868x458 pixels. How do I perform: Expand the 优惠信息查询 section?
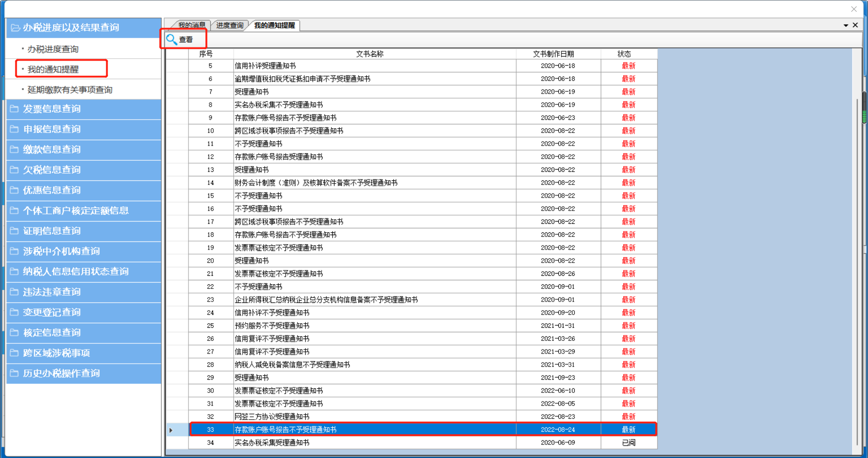pos(52,190)
